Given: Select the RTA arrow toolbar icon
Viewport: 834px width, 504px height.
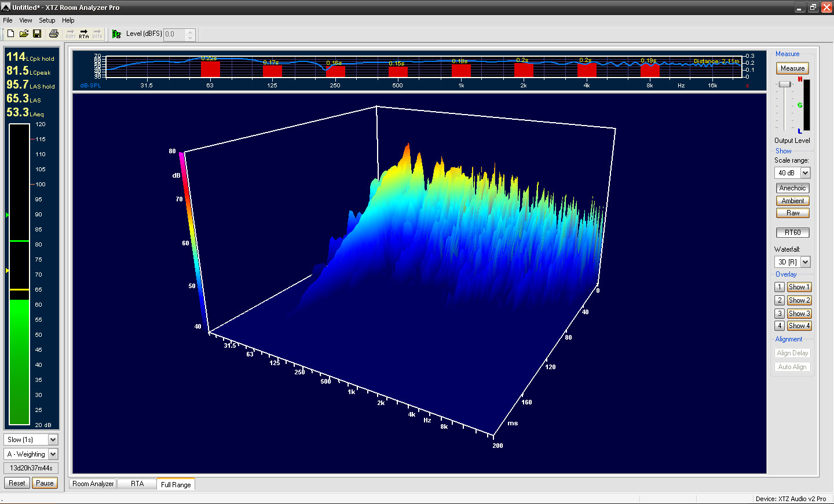Looking at the screenshot, I should click(x=84, y=34).
